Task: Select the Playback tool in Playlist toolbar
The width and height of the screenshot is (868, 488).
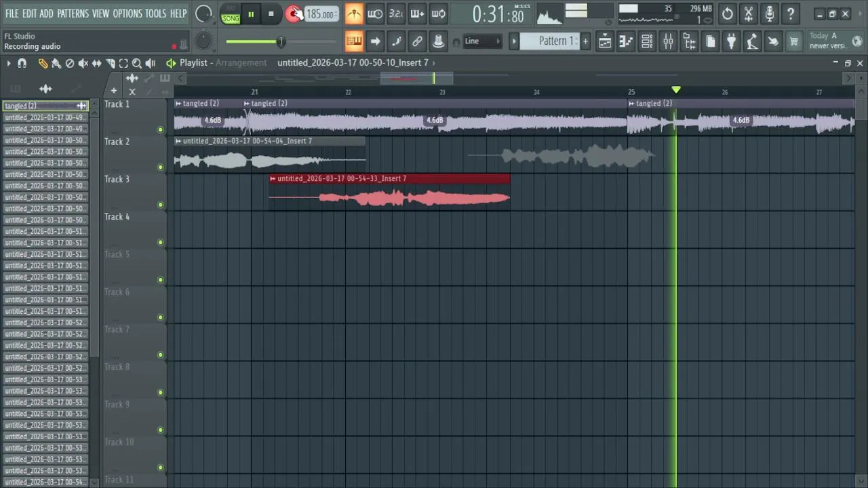Action: coord(151,63)
